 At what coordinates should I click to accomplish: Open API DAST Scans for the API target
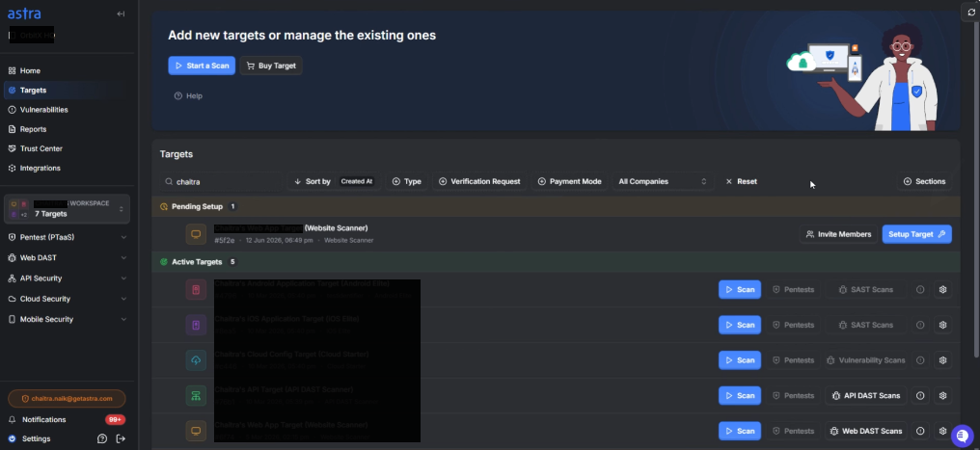866,396
